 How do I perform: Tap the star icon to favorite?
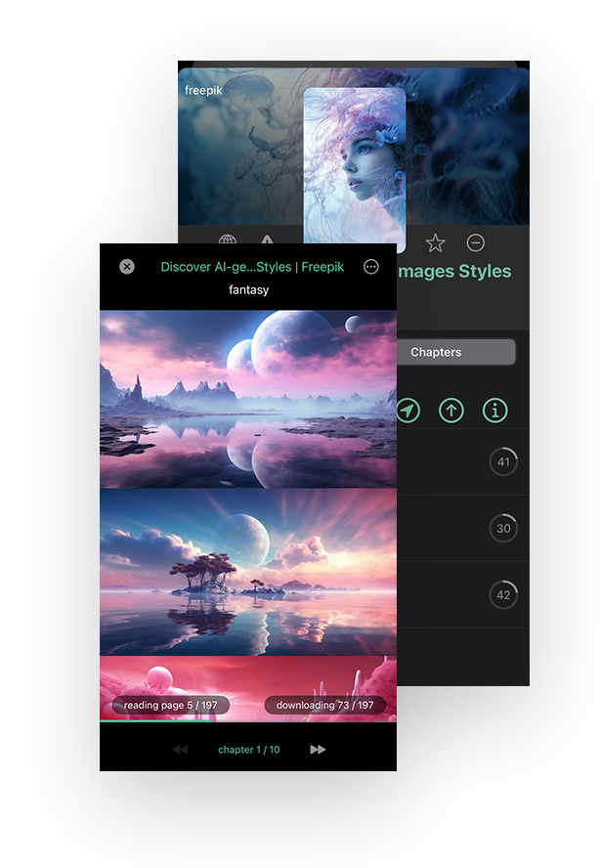click(x=435, y=242)
